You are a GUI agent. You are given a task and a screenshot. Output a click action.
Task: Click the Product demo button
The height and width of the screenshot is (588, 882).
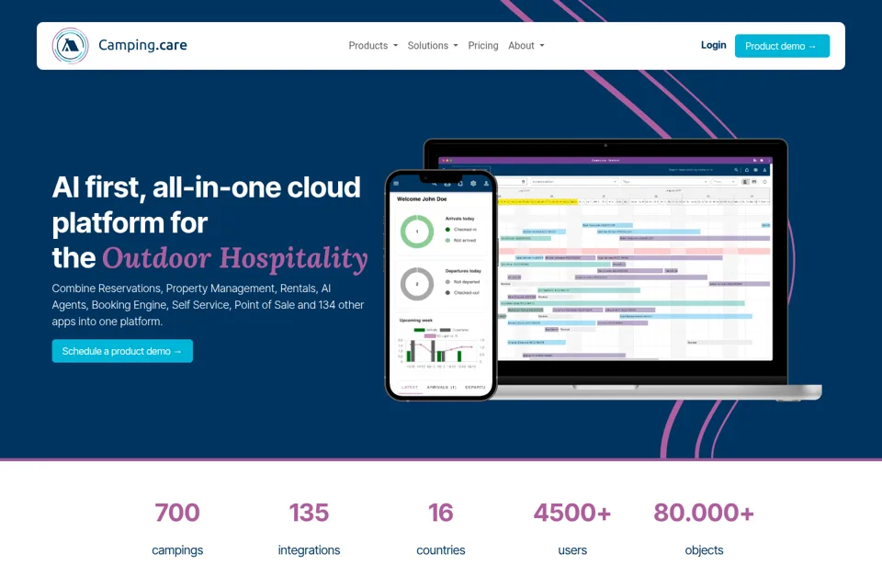(x=782, y=46)
